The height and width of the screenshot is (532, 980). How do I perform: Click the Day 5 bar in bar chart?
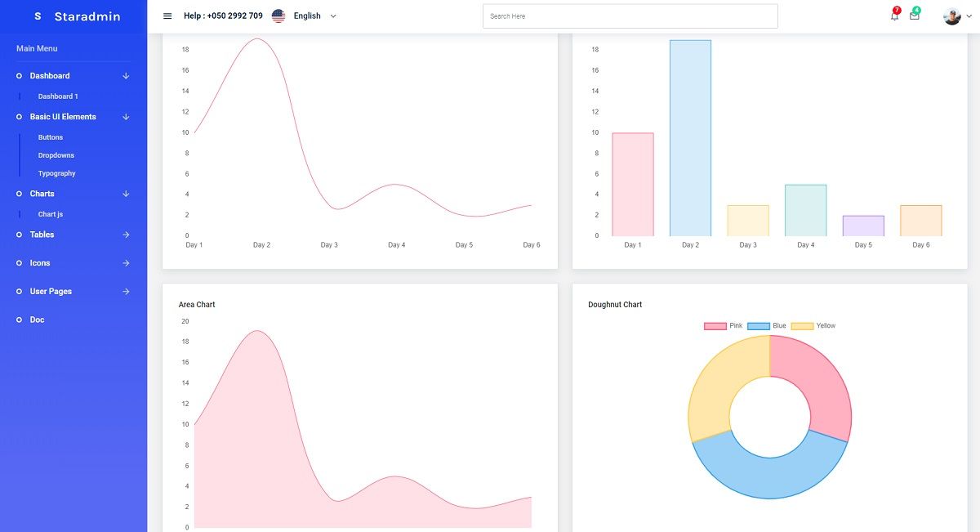pos(863,226)
